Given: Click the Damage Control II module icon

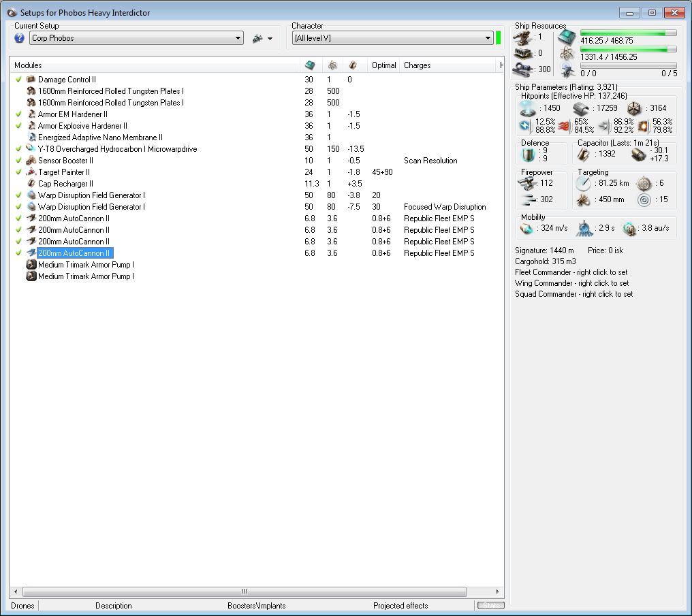Looking at the screenshot, I should point(31,80).
